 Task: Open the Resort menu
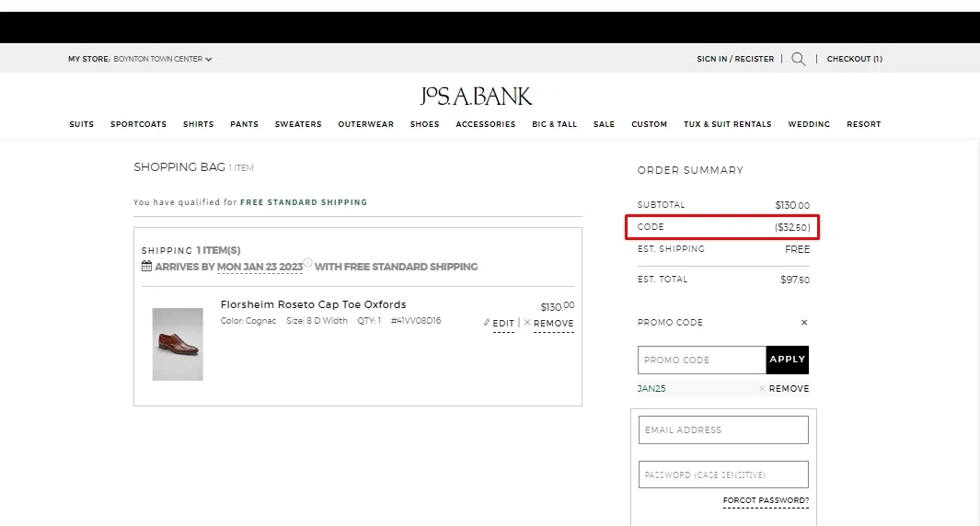(864, 124)
